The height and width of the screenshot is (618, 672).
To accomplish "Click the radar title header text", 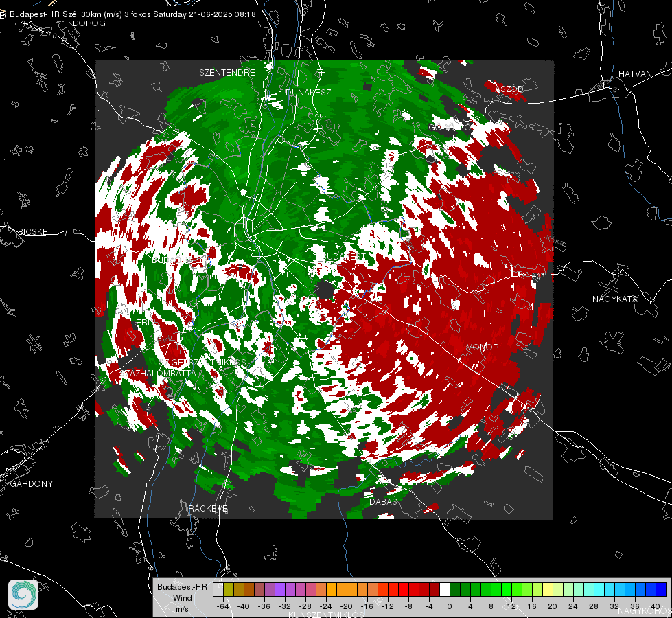I will click(132, 14).
